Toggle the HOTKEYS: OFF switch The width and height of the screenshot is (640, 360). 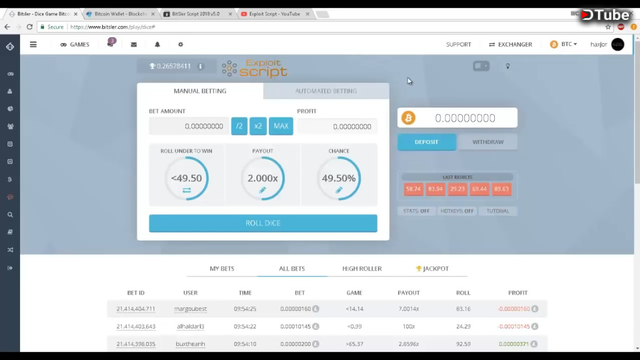(x=457, y=211)
